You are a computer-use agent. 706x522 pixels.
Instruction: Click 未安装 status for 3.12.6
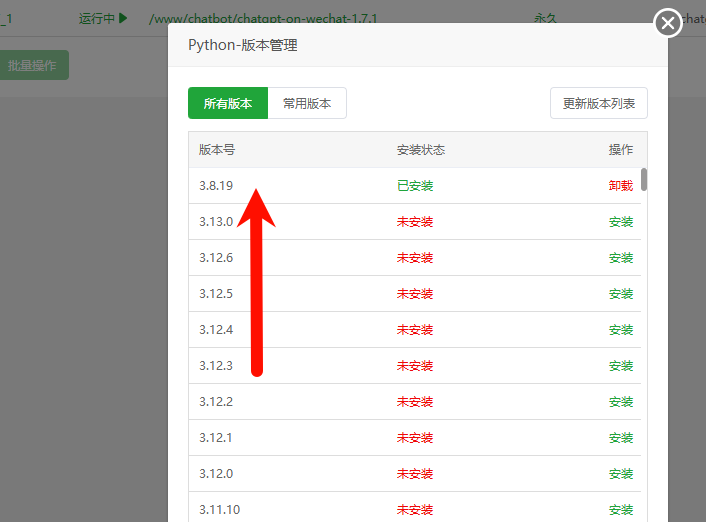click(x=415, y=258)
